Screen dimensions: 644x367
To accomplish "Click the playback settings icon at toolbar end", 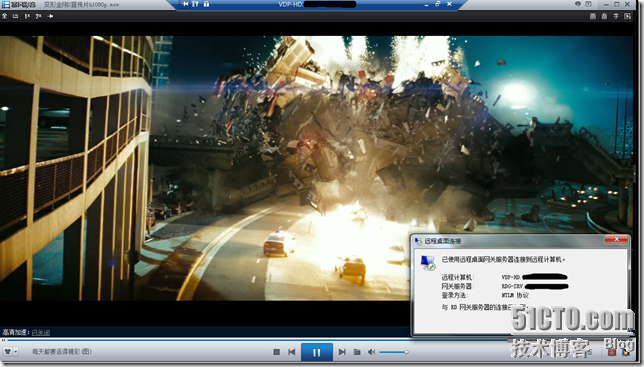I will click(627, 16).
